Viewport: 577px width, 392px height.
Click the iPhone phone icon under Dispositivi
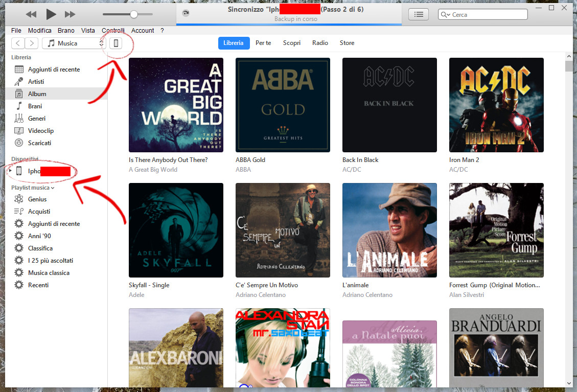[19, 171]
